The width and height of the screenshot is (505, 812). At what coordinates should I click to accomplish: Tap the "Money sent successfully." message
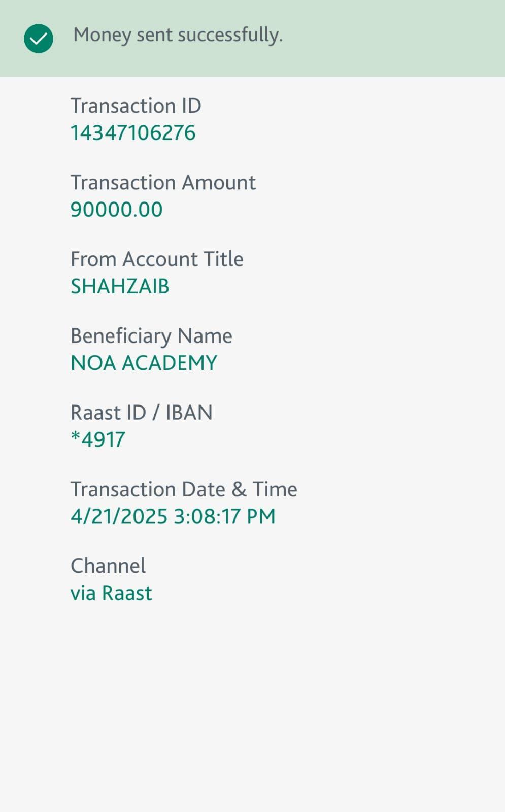click(x=178, y=35)
